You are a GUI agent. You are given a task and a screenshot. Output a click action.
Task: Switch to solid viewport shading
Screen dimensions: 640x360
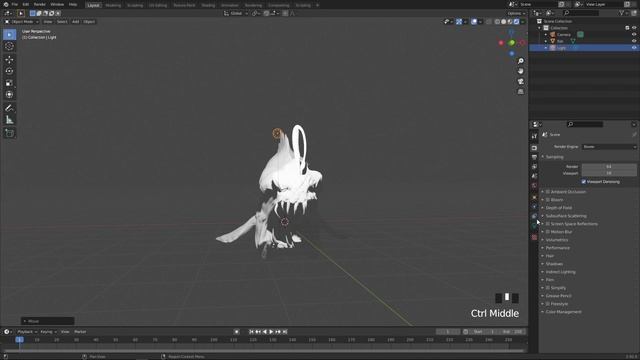tap(504, 22)
